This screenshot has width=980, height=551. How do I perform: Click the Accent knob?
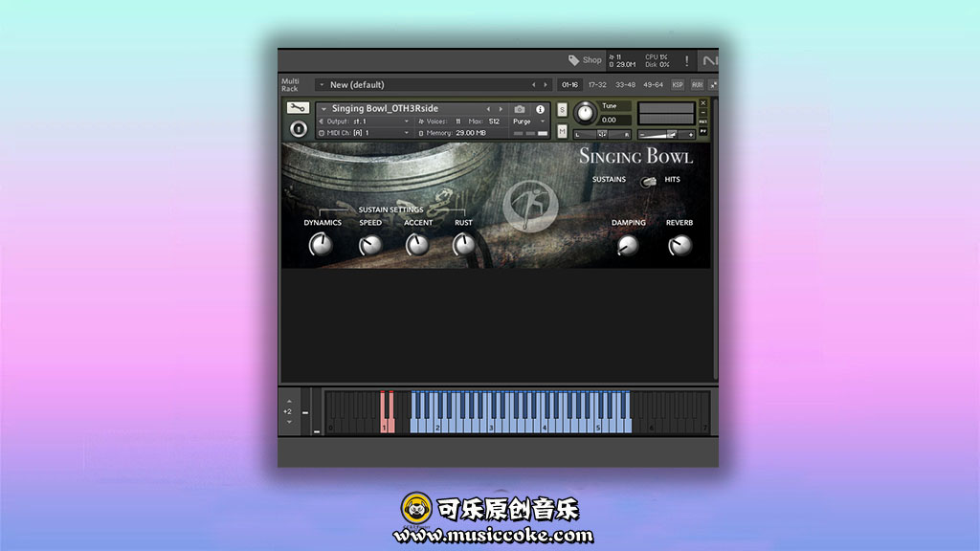click(417, 244)
